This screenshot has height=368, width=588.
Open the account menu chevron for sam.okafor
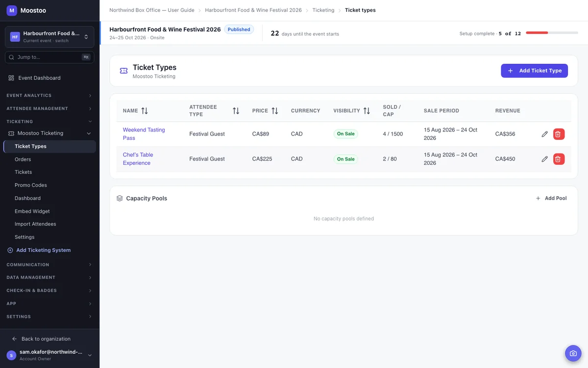pos(90,355)
